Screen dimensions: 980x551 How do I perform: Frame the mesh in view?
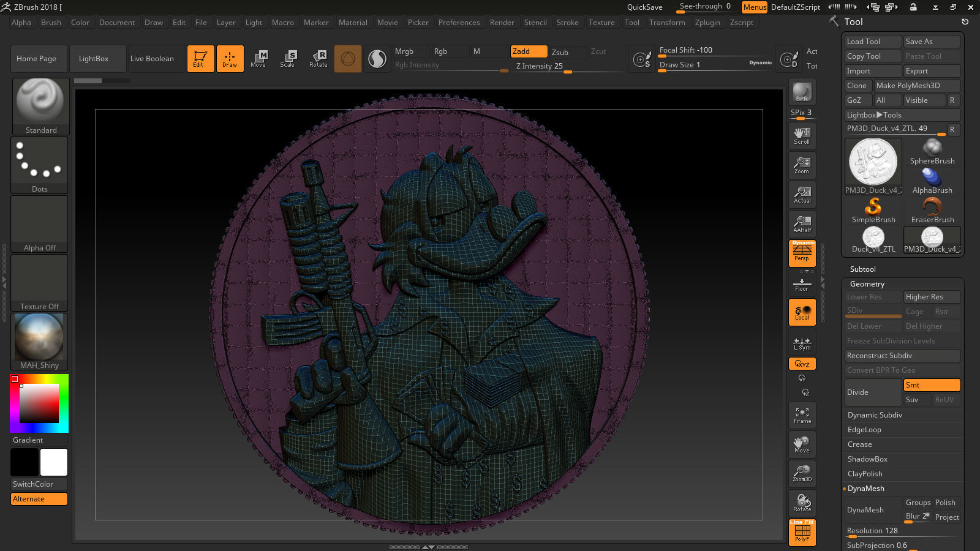[802, 416]
